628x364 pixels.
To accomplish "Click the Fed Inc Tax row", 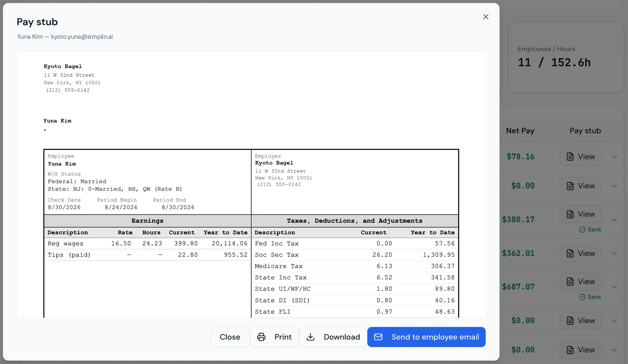I will [x=355, y=244].
